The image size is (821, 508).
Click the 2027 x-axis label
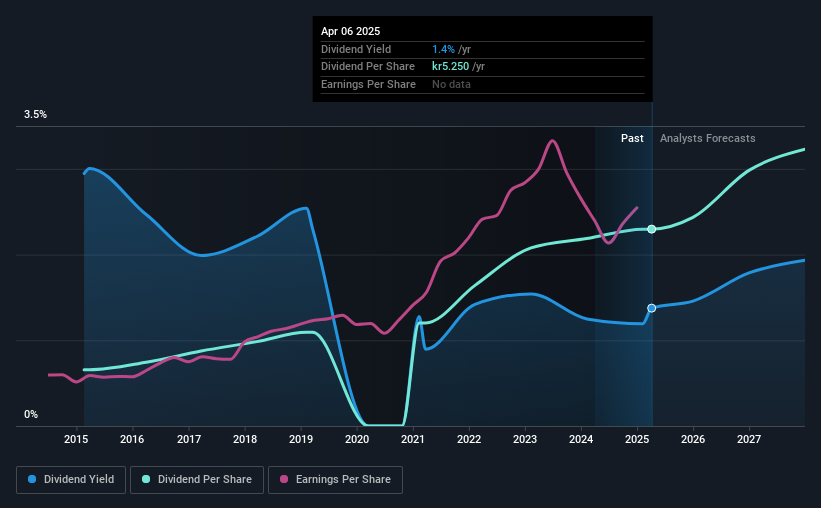749,439
